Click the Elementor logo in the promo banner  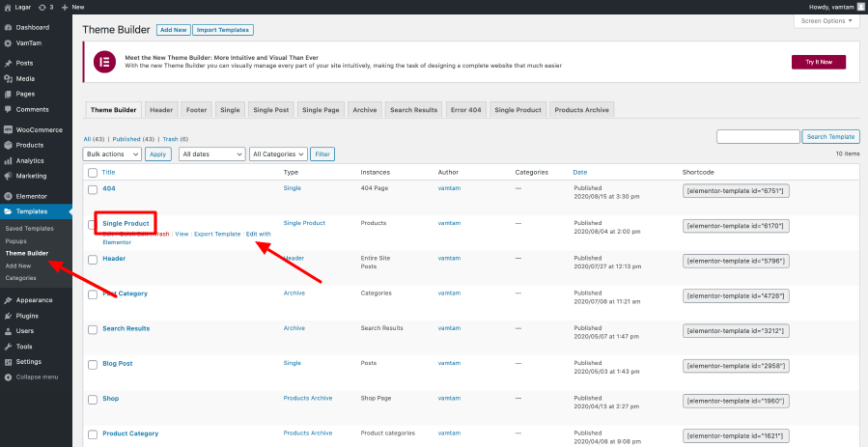[104, 62]
